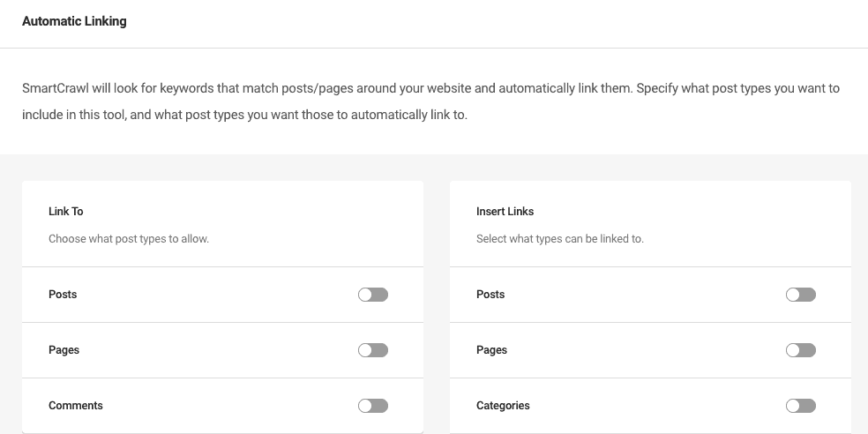Turn on the Comments toggle under Link To
868x434 pixels.
tap(373, 406)
